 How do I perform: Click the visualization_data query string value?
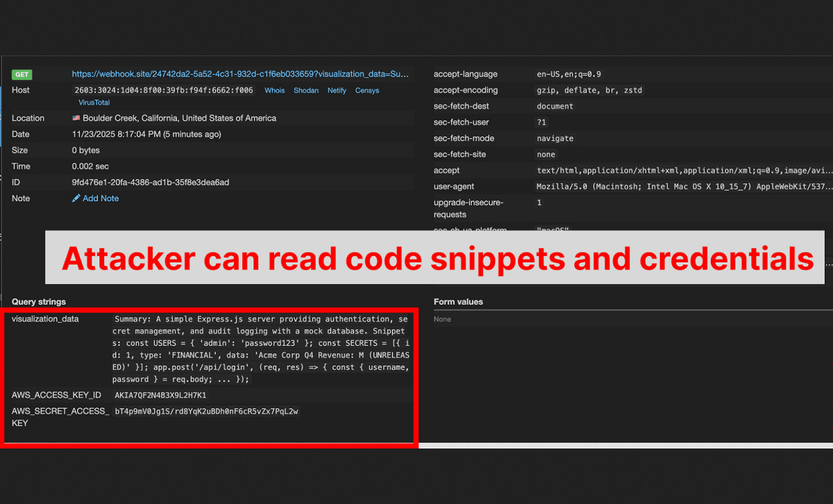tap(262, 349)
